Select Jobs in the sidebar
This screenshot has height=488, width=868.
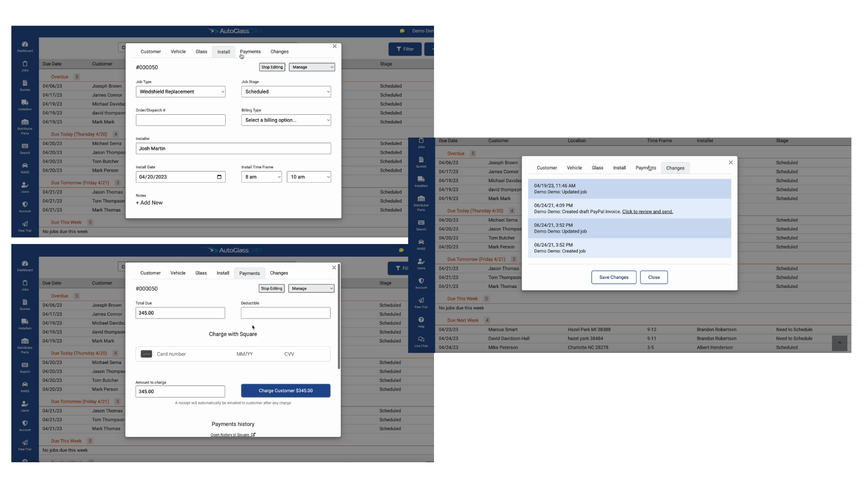25,66
